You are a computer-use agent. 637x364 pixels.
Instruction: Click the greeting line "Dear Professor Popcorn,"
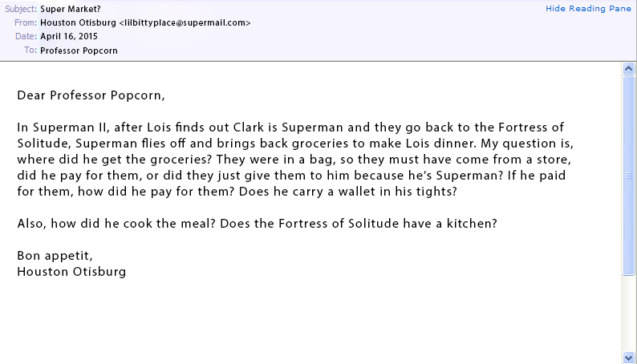point(90,96)
